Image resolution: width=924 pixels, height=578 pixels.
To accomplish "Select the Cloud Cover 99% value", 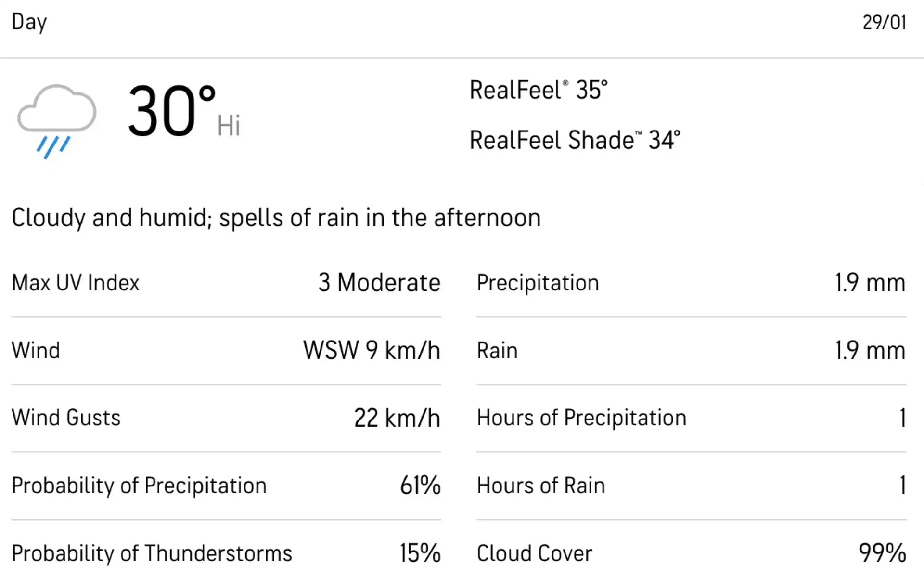I will coord(883,553).
